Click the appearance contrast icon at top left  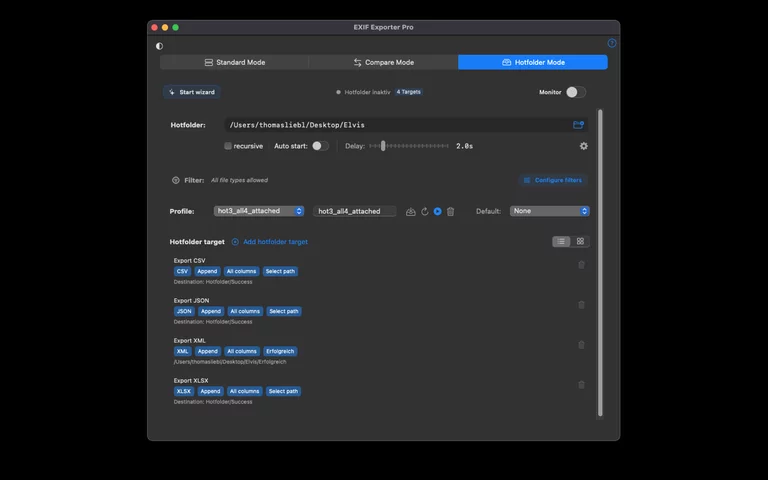point(159,46)
